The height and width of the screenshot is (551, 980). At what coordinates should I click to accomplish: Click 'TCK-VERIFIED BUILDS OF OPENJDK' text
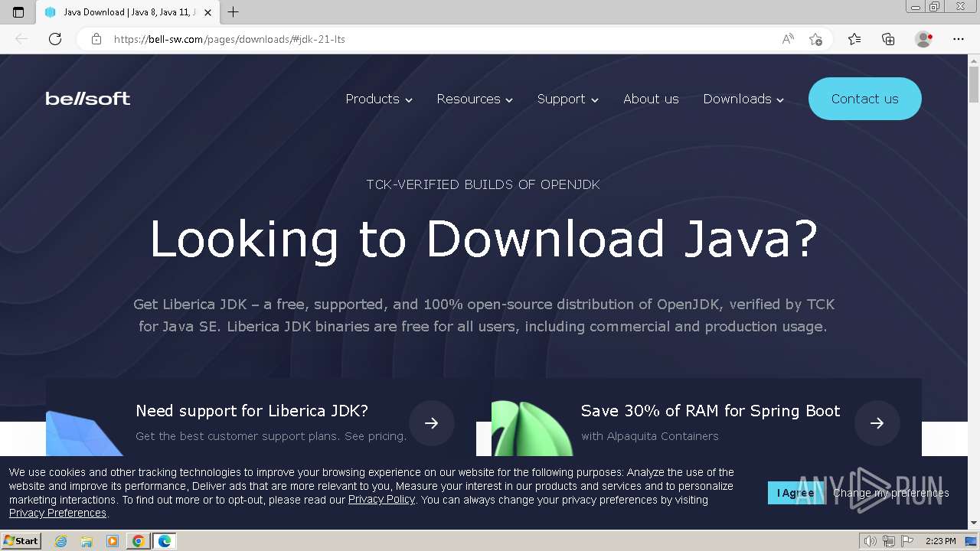(483, 184)
